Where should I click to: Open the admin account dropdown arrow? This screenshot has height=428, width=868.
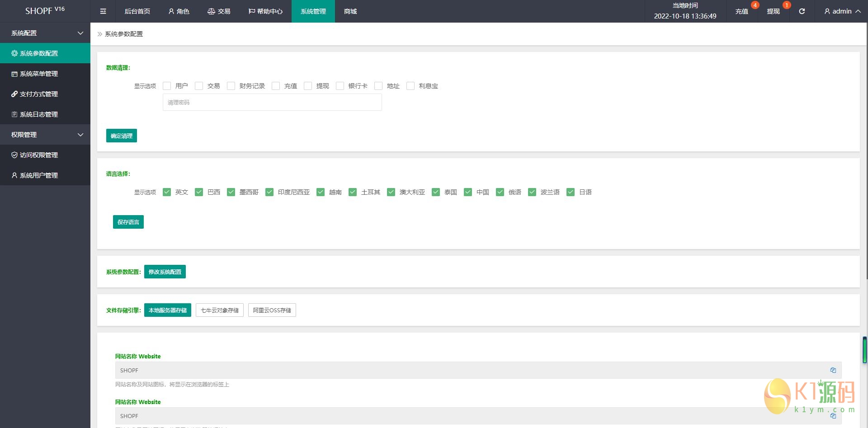coord(858,11)
